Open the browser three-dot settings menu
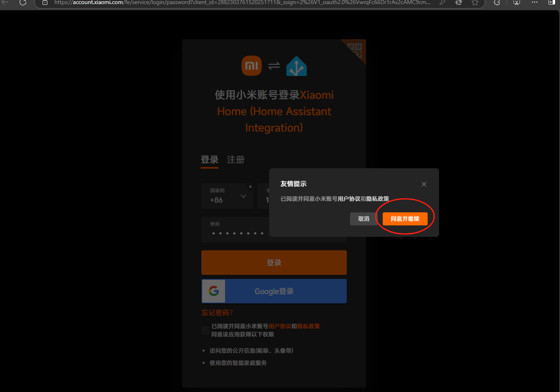Viewport: 560px width, 392px height. coord(534,2)
